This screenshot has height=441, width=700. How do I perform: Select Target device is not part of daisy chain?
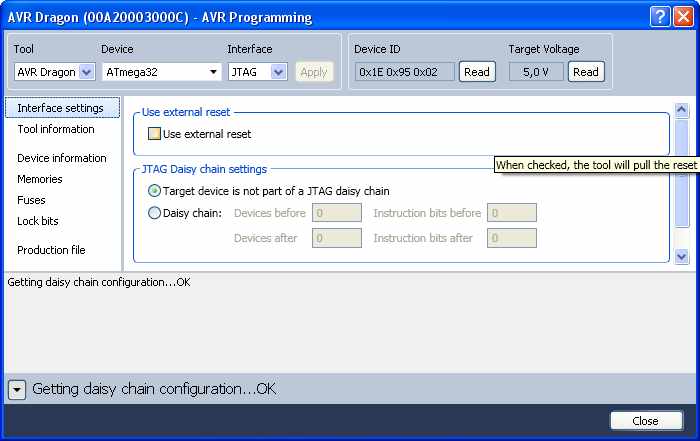point(154,191)
